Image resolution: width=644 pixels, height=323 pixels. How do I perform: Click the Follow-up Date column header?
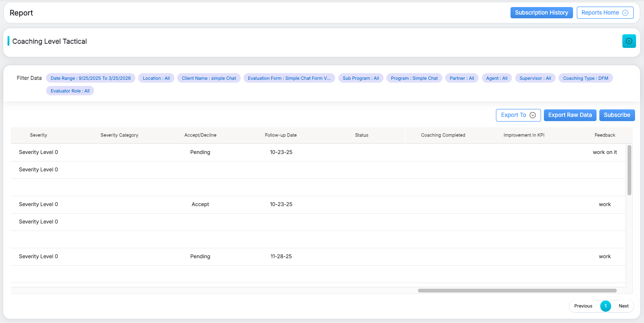[x=281, y=135]
